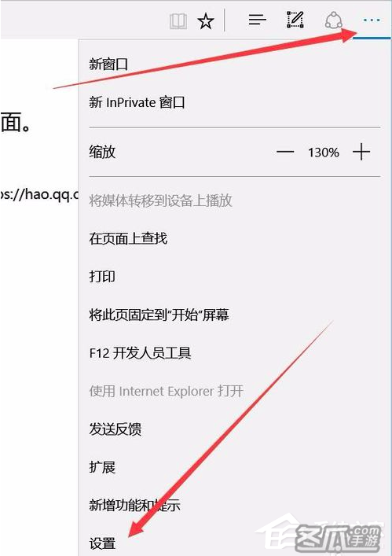Open the Hub three-lines icon
The width and height of the screenshot is (392, 556).
tap(257, 20)
